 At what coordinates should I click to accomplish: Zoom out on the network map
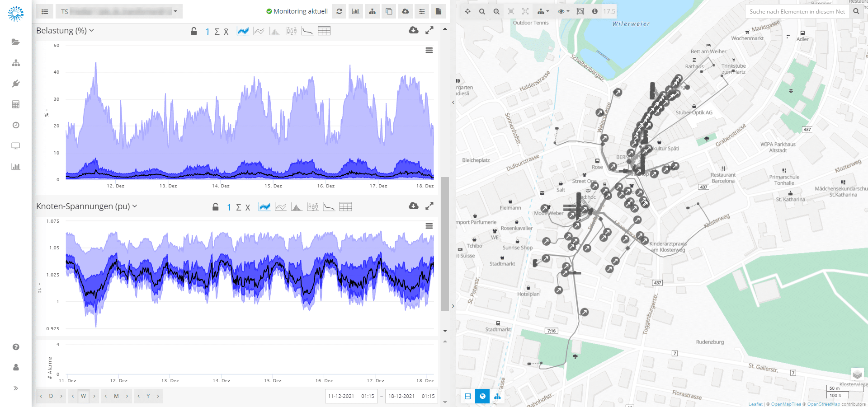482,11
